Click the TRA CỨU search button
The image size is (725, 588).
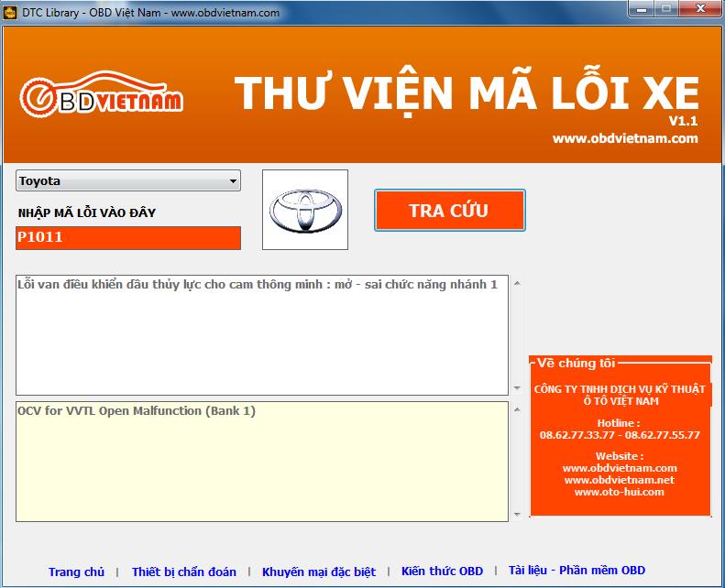coord(449,210)
